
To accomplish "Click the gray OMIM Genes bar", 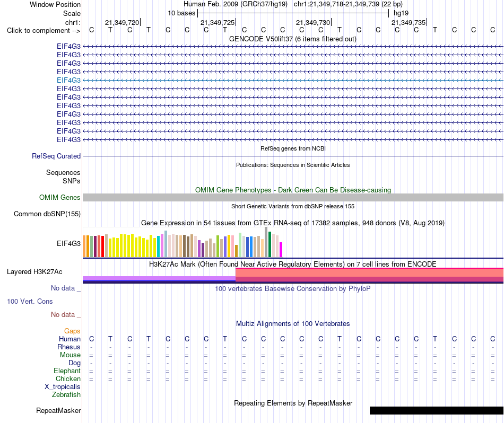I will 293,198.
